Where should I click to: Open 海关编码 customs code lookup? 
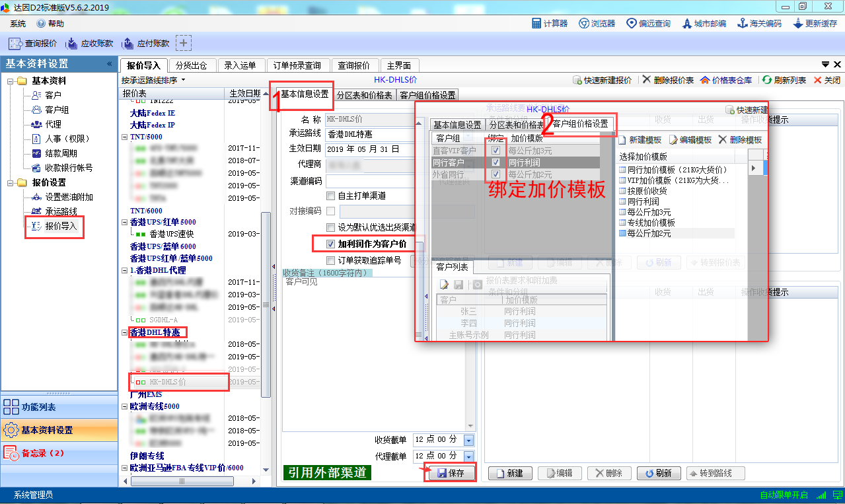[x=759, y=23]
